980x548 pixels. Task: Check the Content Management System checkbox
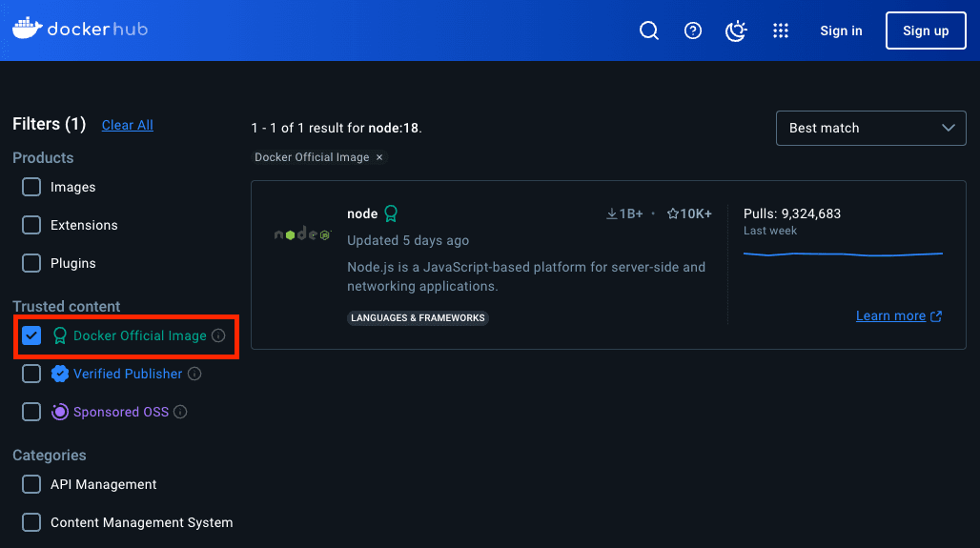(31, 522)
